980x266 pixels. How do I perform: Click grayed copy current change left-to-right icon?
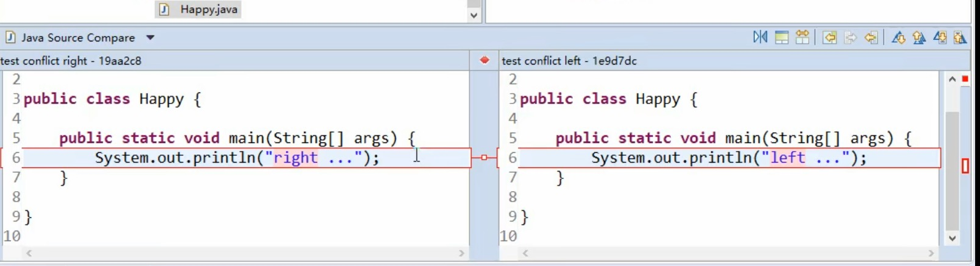(850, 37)
